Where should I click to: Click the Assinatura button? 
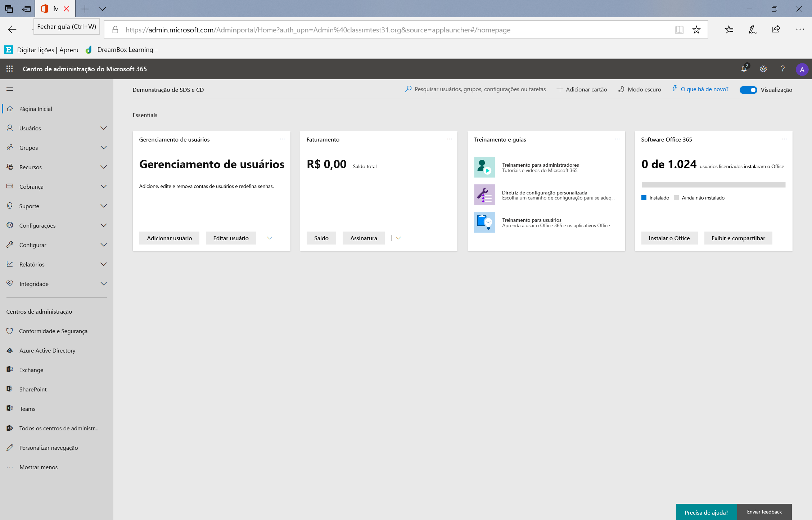(364, 238)
